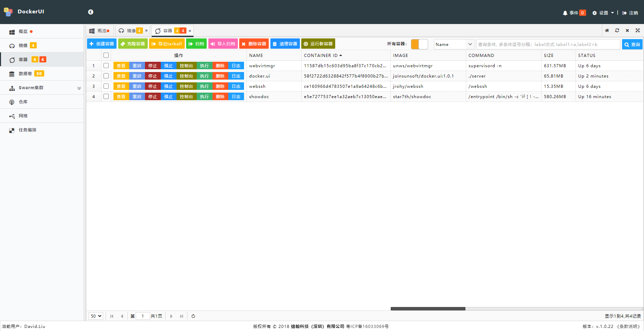The width and height of the screenshot is (644, 331).
Task: Click 克隆容器 button
Action: click(x=133, y=44)
